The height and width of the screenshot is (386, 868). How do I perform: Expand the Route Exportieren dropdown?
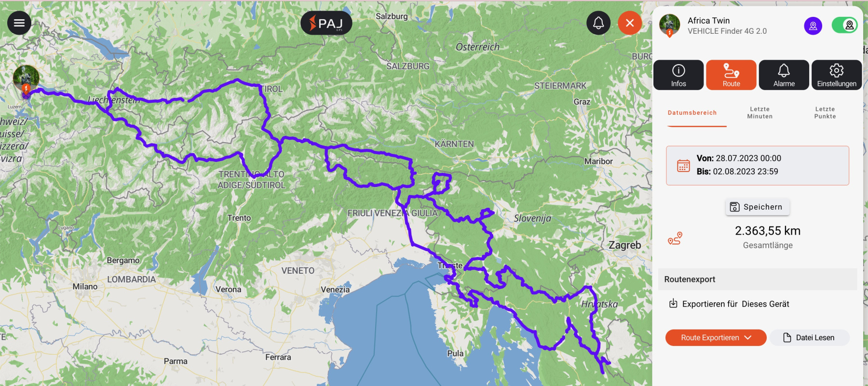pos(716,337)
